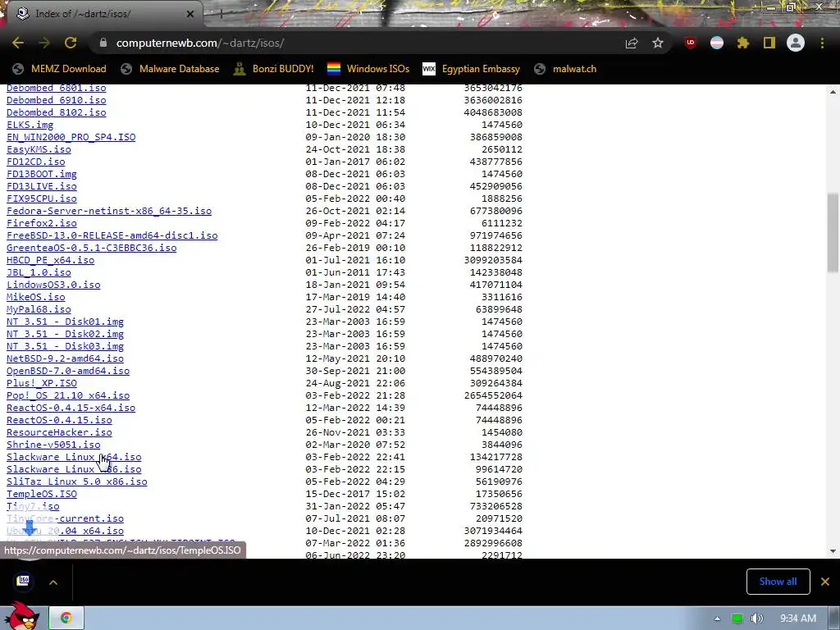Download FD13BOOT.img
This screenshot has width=840, height=630.
pyautogui.click(x=42, y=174)
